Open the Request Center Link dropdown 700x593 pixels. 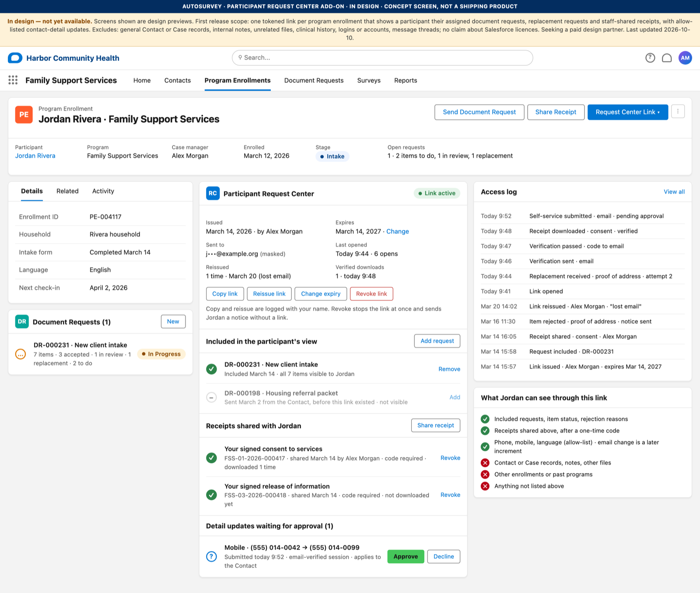[628, 112]
